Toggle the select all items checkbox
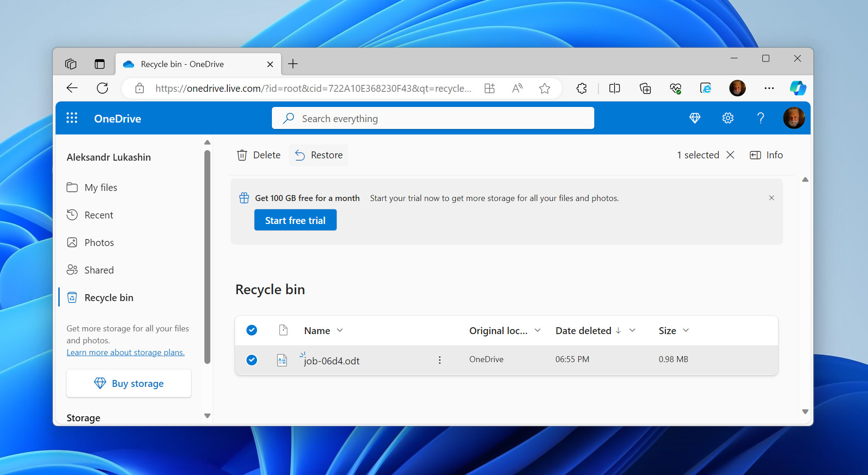The width and height of the screenshot is (868, 475). [x=252, y=330]
